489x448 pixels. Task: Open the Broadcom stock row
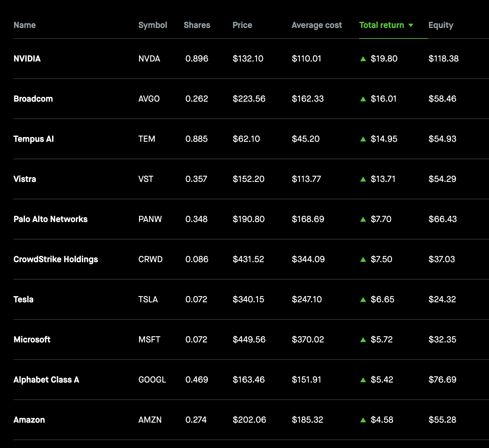tap(251, 99)
